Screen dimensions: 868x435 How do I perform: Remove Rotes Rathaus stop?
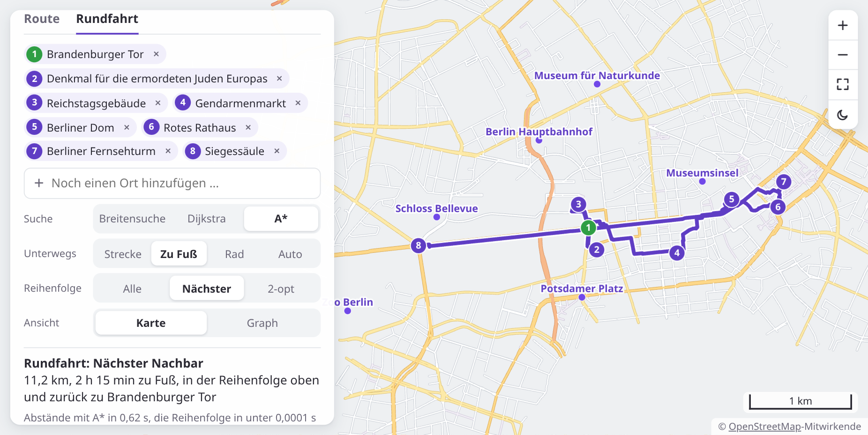point(248,127)
